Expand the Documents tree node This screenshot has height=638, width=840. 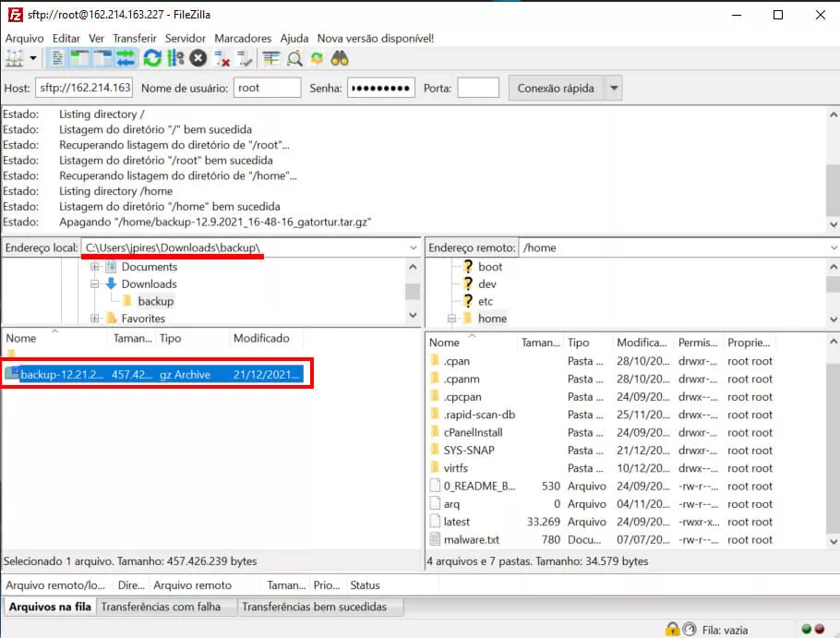click(95, 266)
